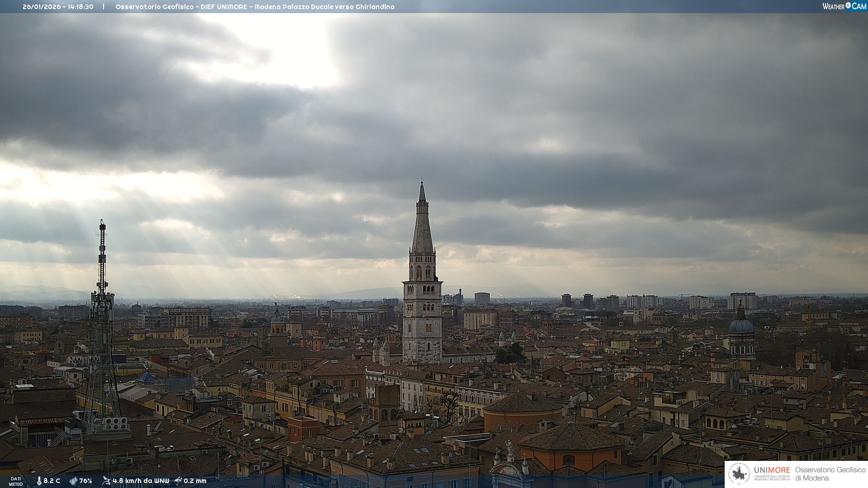This screenshot has height=488, width=868.
Task: Click the 76% humidity value
Action: tap(86, 481)
